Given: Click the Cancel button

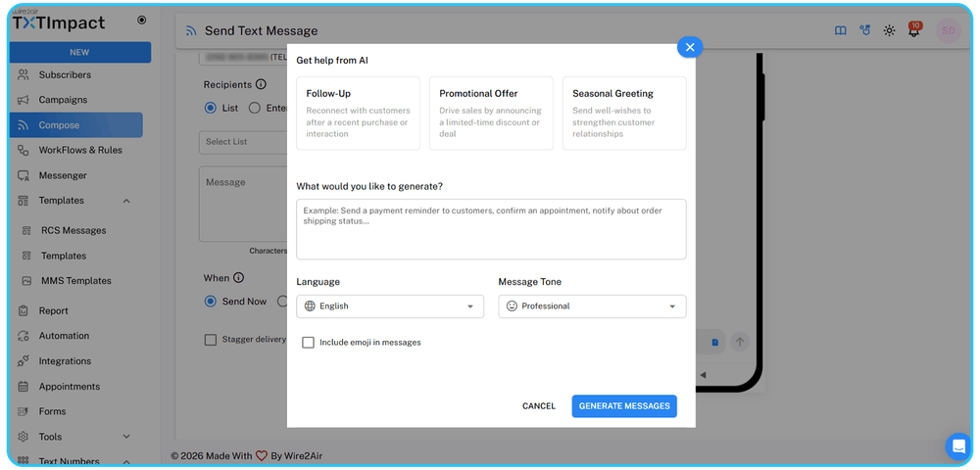Looking at the screenshot, I should click(x=539, y=406).
